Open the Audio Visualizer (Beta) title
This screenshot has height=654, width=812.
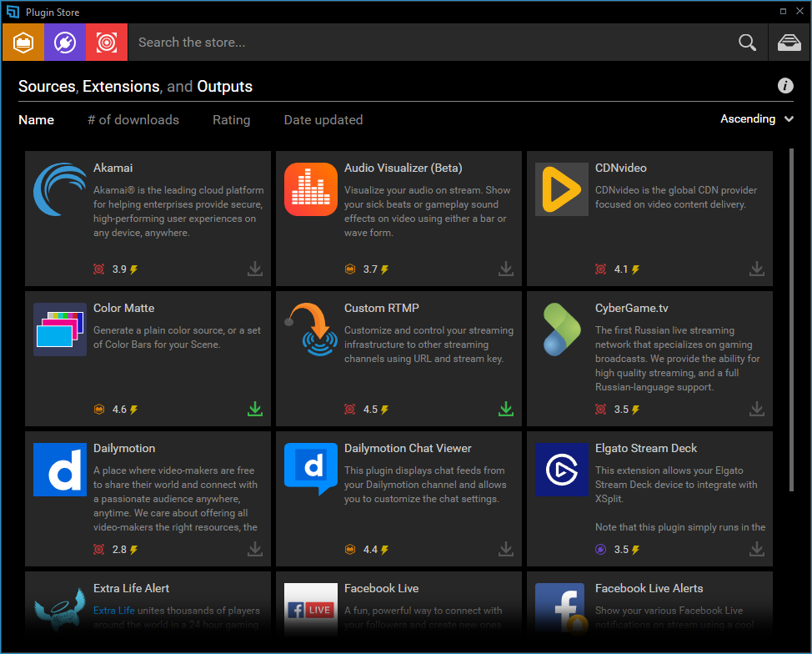403,168
